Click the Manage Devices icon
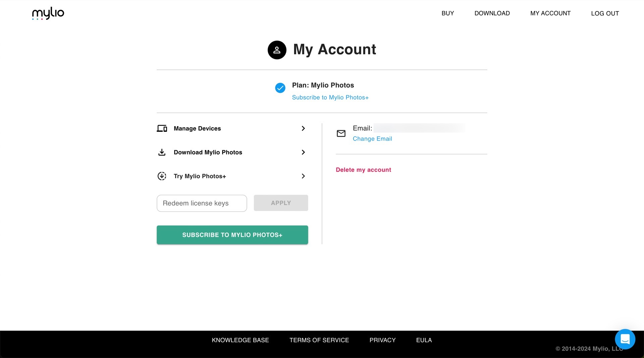This screenshot has width=644, height=358. (x=162, y=129)
